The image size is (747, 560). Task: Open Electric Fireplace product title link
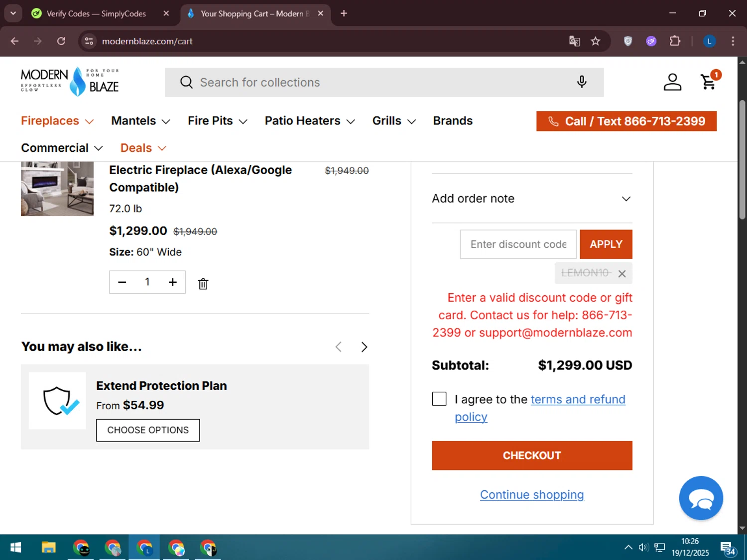click(x=201, y=179)
